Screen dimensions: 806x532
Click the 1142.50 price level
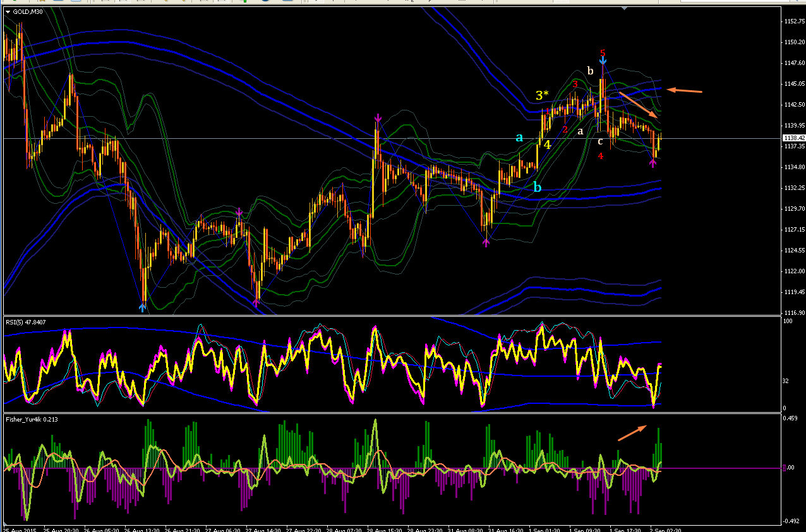pos(793,105)
